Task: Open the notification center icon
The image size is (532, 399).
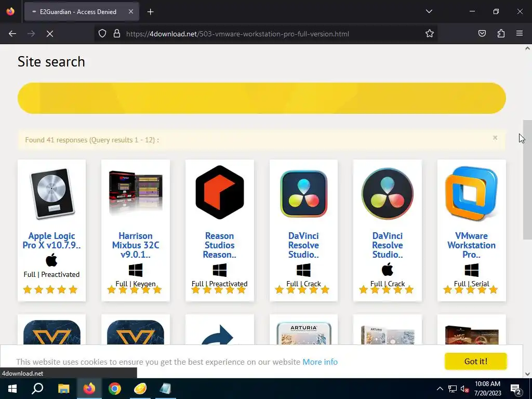Action: click(515, 389)
